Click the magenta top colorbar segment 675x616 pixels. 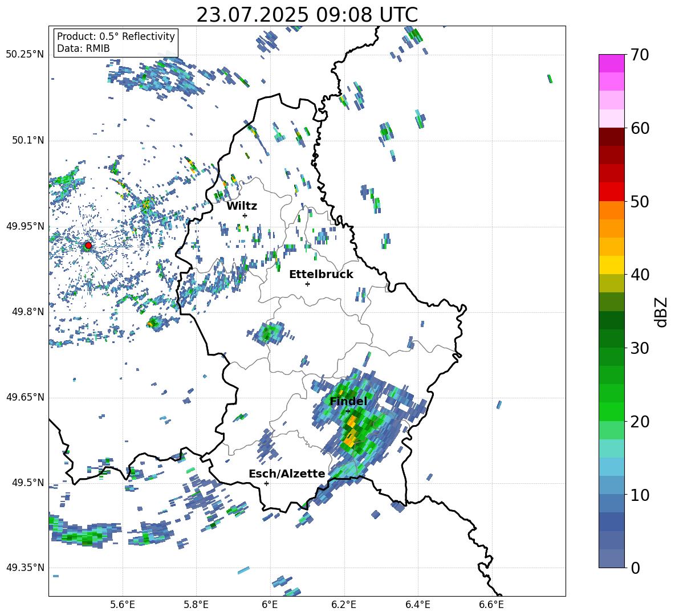612,63
